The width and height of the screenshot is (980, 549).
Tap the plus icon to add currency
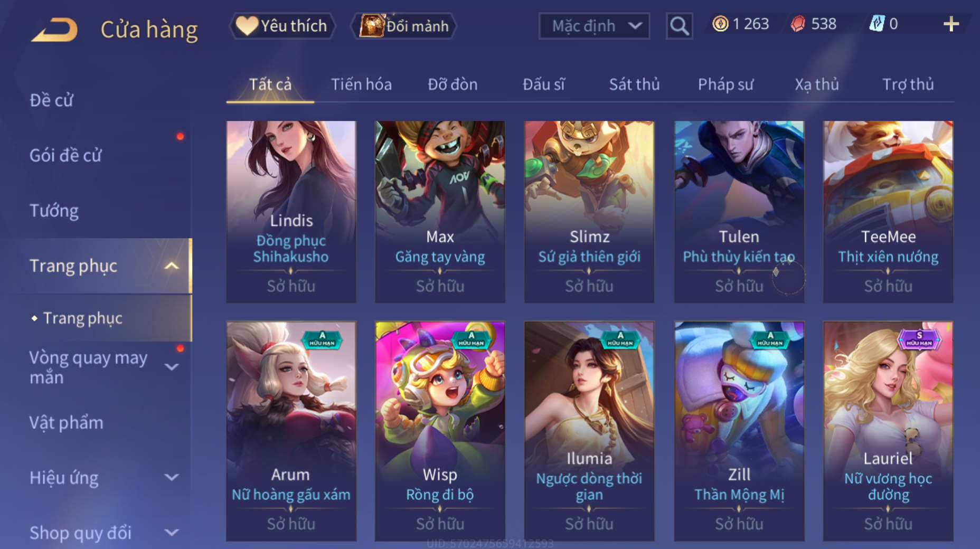(x=951, y=24)
